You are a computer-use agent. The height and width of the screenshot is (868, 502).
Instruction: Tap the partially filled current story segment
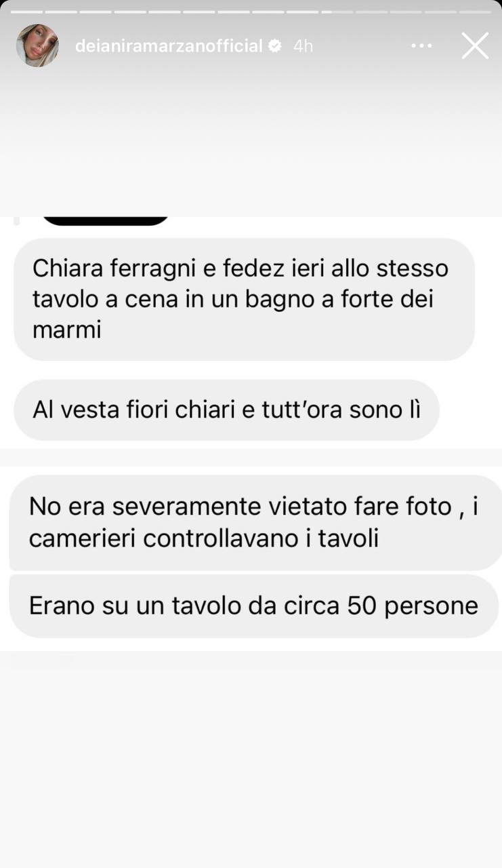pyautogui.click(x=337, y=12)
